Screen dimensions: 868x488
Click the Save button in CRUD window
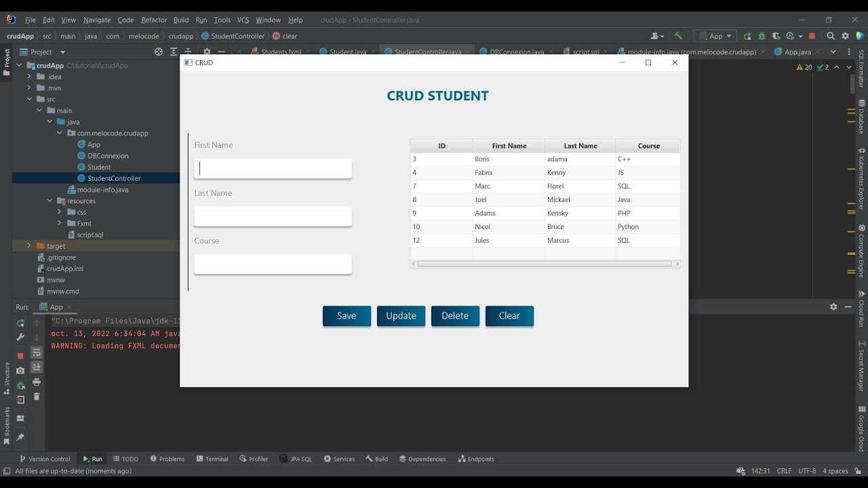tap(347, 316)
